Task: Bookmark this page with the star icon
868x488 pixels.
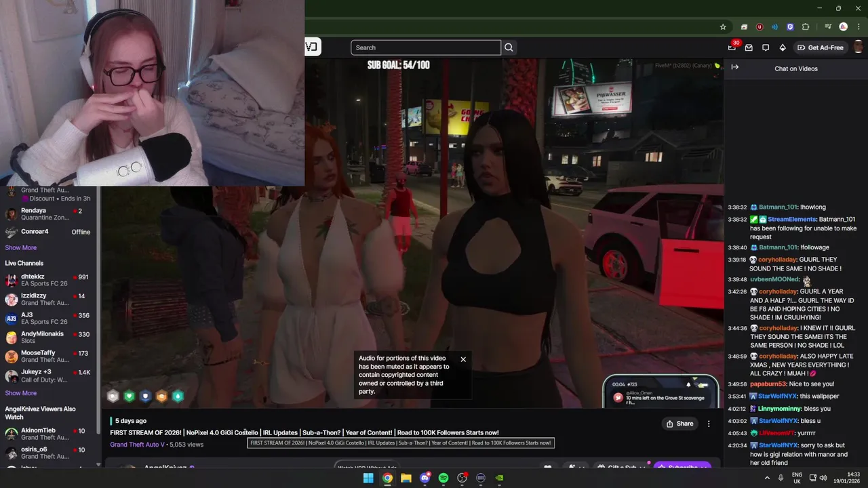Action: [x=723, y=27]
